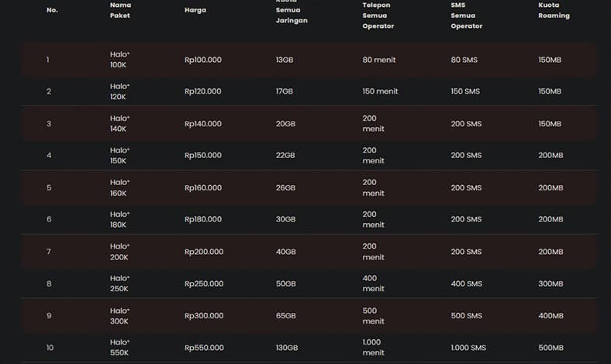Viewport: 611px width, 364px height.
Task: Select the 'Halo+ 150K' package name
Action: (119, 156)
